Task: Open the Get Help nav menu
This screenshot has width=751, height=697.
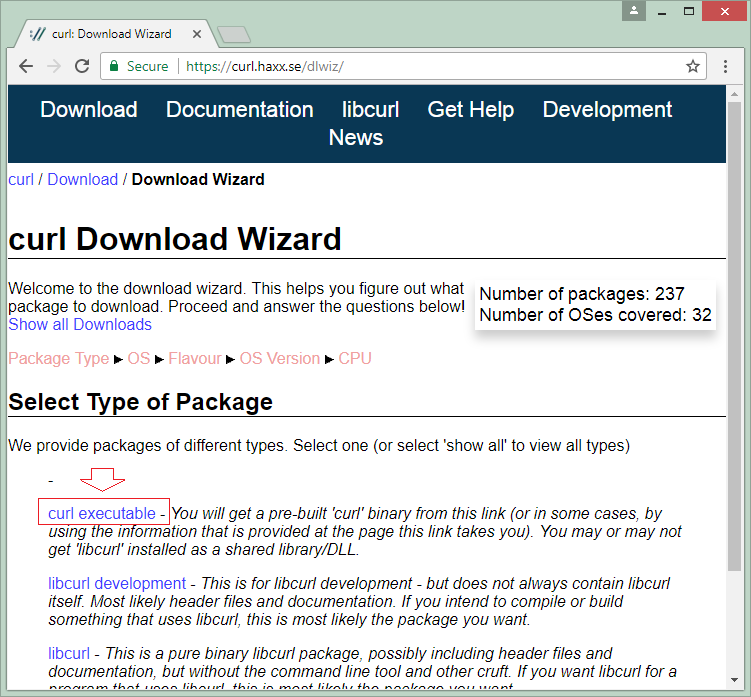Action: (x=471, y=110)
